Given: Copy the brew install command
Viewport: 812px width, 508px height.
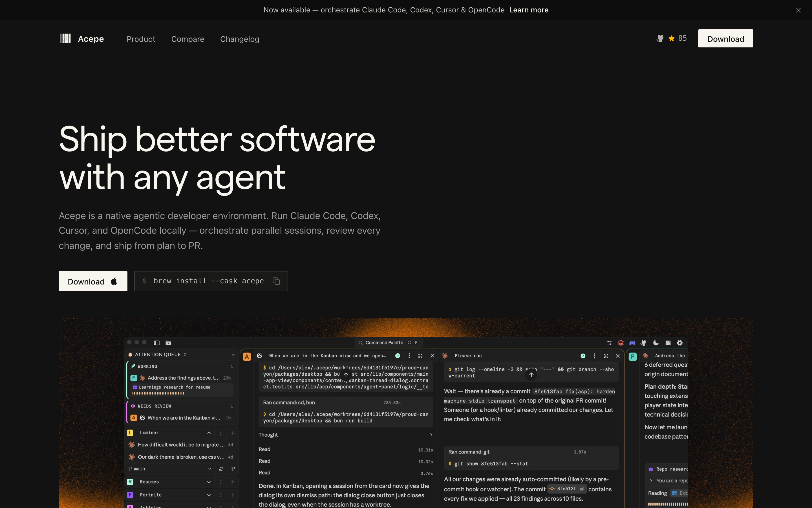Looking at the screenshot, I should [x=276, y=281].
